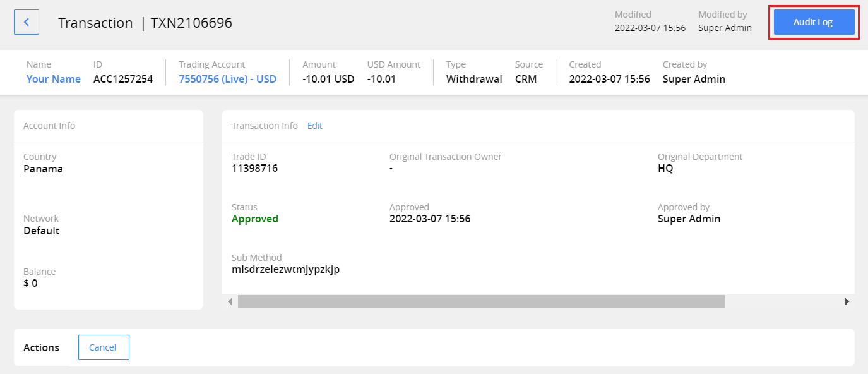
Task: Click the Account Info panel header
Action: click(x=49, y=126)
